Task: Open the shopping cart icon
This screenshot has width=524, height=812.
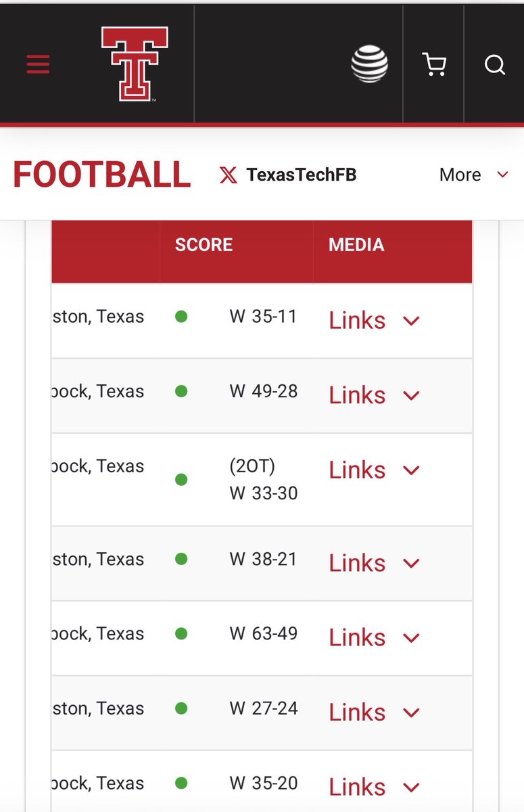Action: 434,65
